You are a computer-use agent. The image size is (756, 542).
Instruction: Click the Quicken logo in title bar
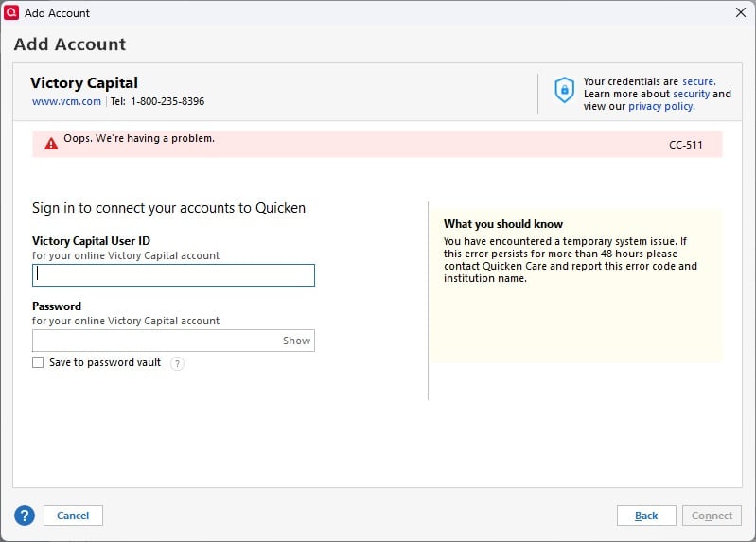(12, 12)
